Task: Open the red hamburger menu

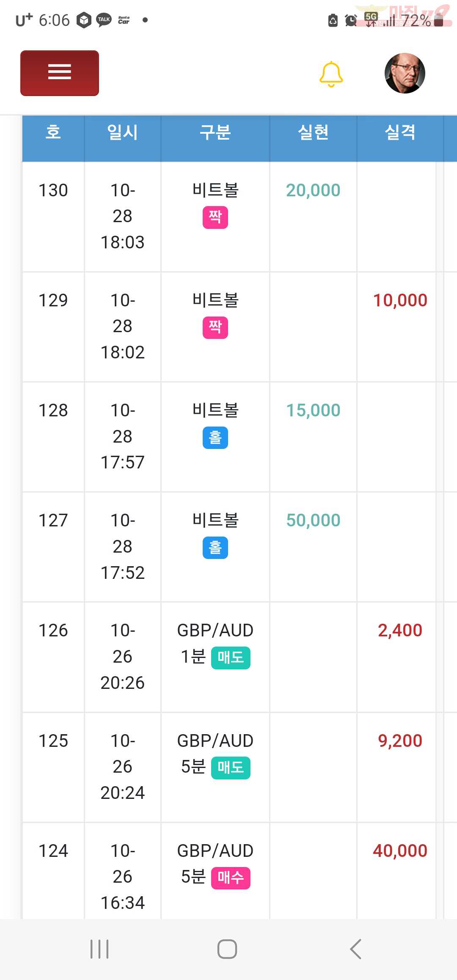Action: pyautogui.click(x=60, y=73)
